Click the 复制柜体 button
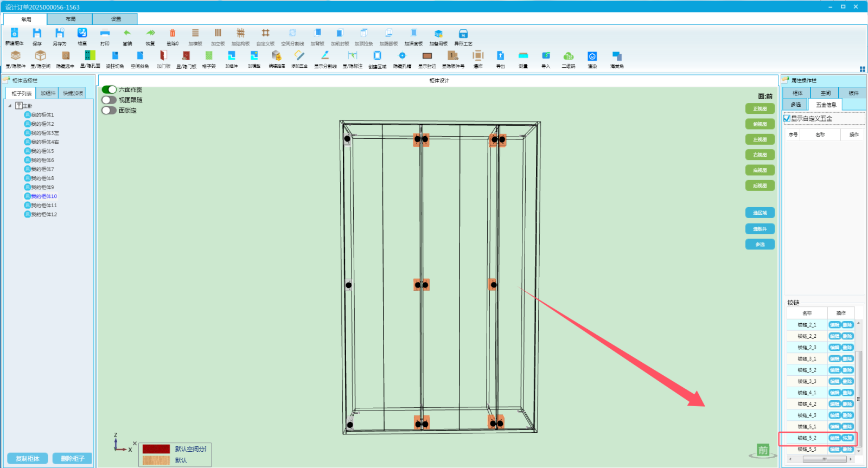868x468 pixels. [x=28, y=458]
